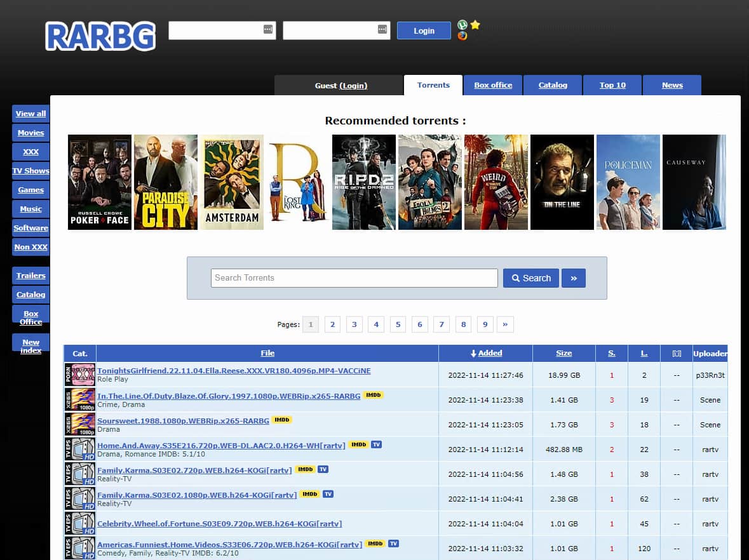Open Software category in sidebar
The width and height of the screenshot is (749, 560).
pos(30,228)
